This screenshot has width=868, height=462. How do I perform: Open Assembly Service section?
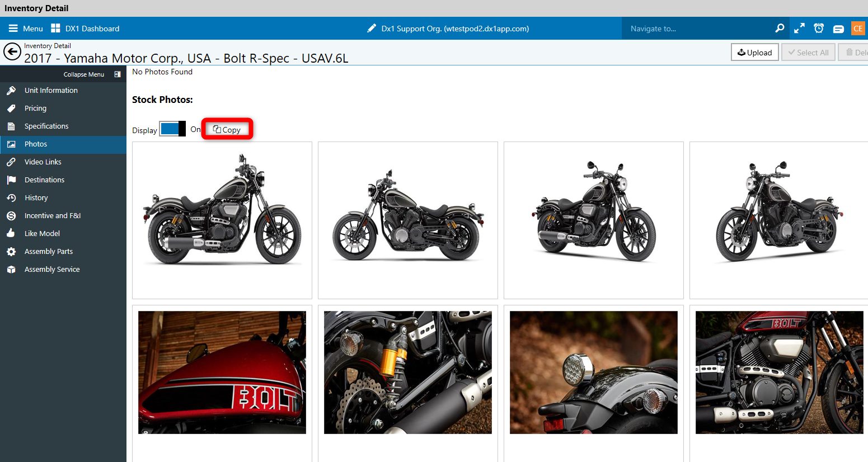pyautogui.click(x=63, y=269)
